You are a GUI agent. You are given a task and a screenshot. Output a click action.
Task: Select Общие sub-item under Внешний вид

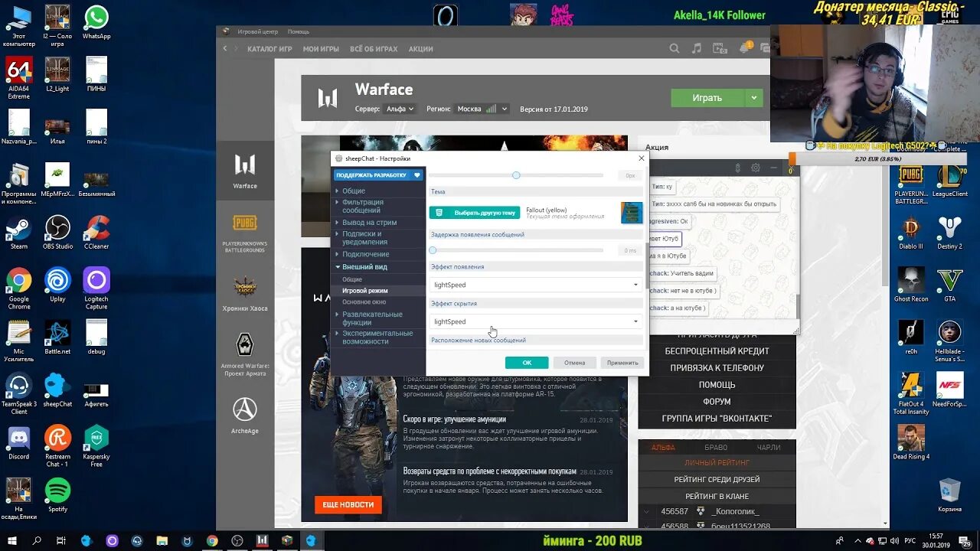353,279
